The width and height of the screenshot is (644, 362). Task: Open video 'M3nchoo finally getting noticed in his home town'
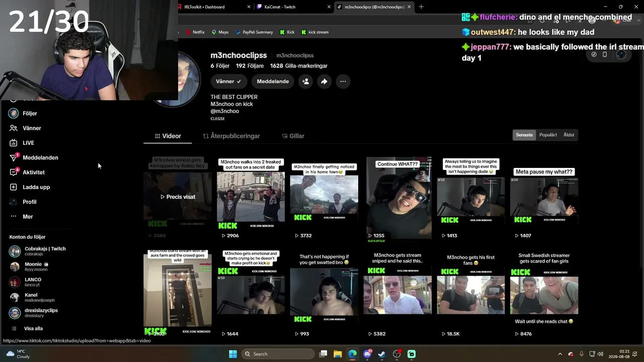click(324, 198)
